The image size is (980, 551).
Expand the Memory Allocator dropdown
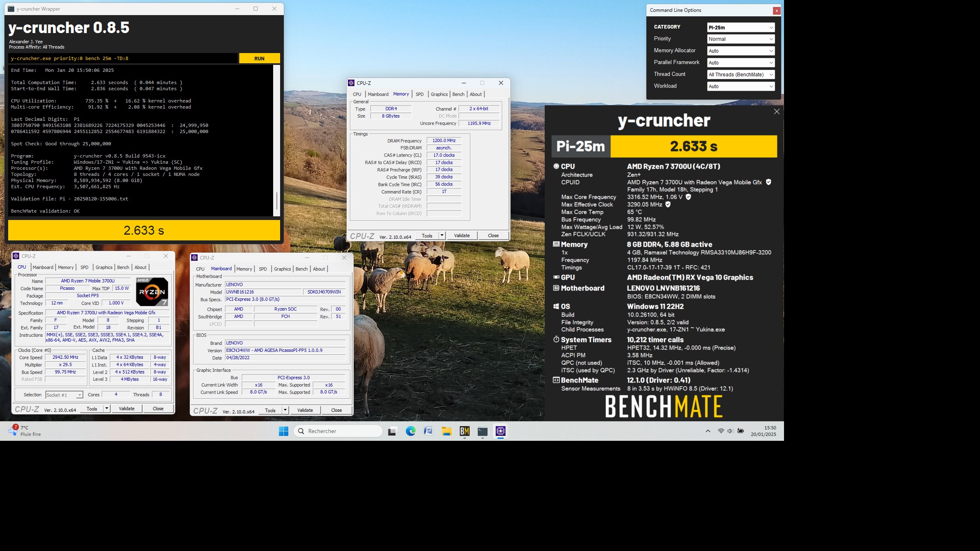point(741,51)
